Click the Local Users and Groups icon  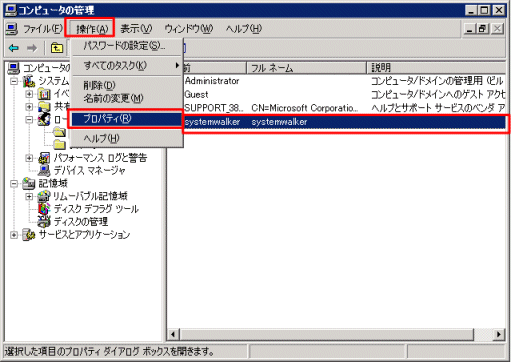pyautogui.click(x=44, y=119)
